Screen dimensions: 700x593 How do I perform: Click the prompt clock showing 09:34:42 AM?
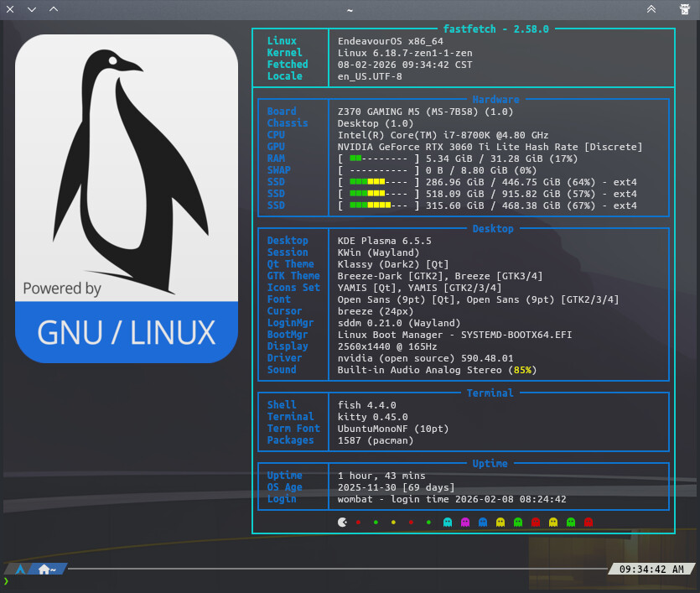click(x=651, y=569)
